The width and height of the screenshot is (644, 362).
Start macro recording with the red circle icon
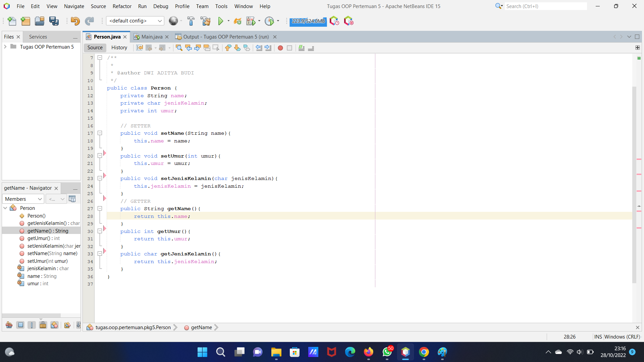(280, 48)
